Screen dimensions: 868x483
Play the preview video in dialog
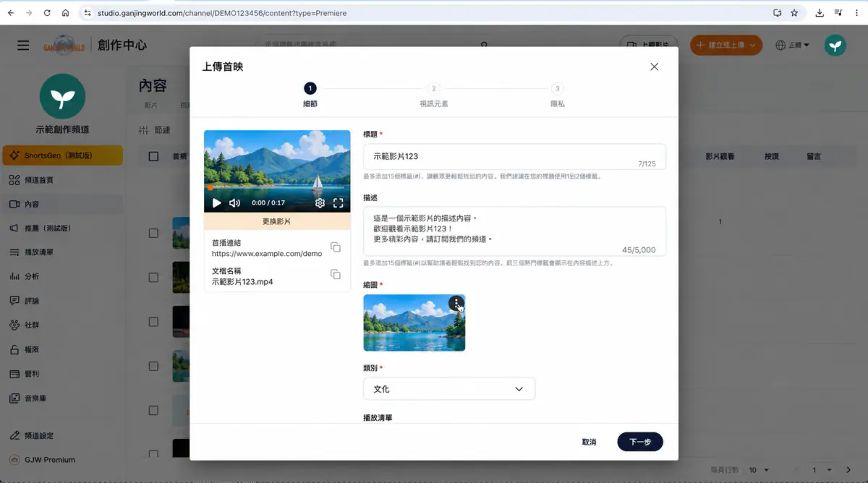click(216, 203)
